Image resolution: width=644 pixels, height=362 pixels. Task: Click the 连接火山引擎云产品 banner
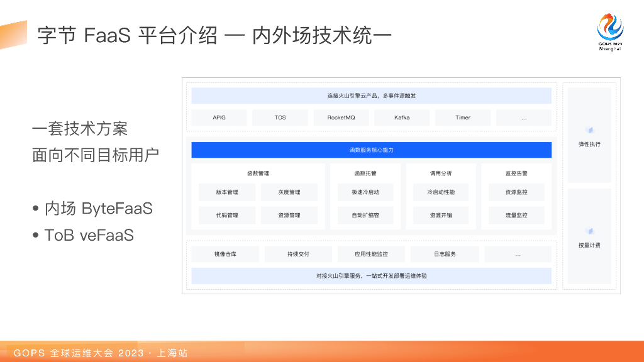pyautogui.click(x=371, y=96)
